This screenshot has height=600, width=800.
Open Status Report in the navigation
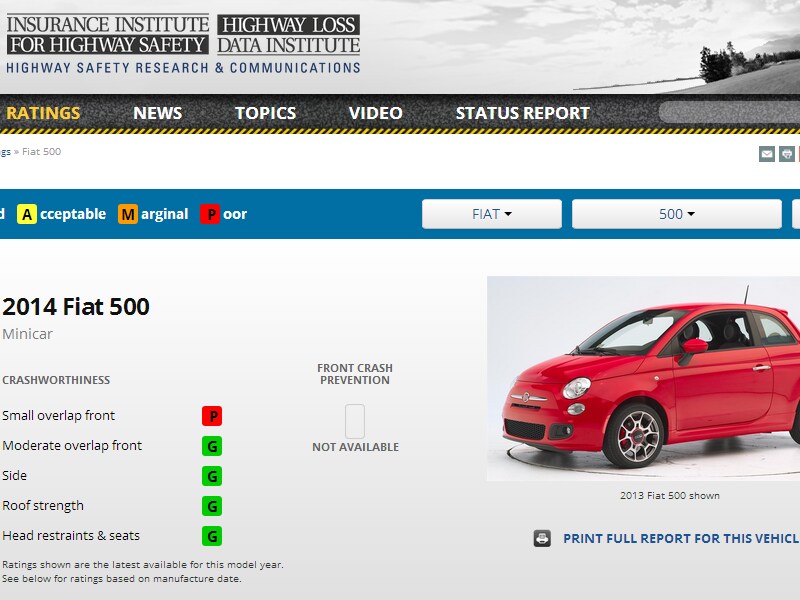522,113
